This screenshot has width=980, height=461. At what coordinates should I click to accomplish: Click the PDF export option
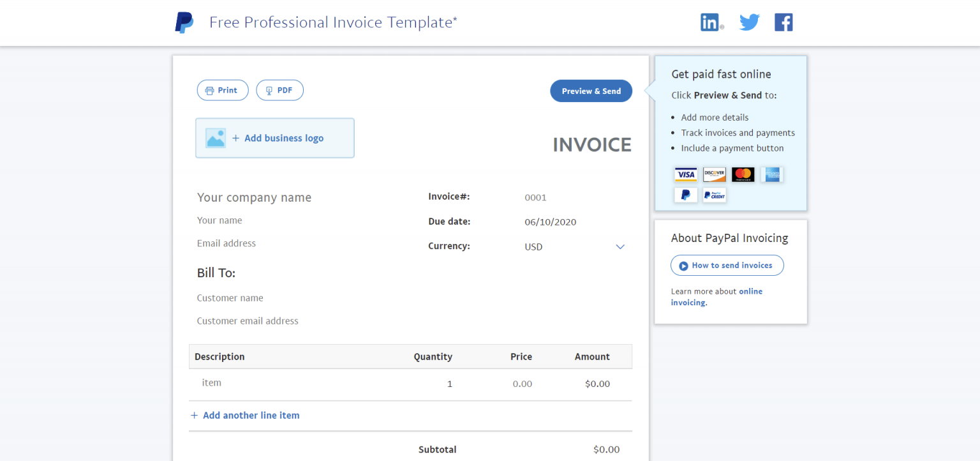(x=279, y=90)
